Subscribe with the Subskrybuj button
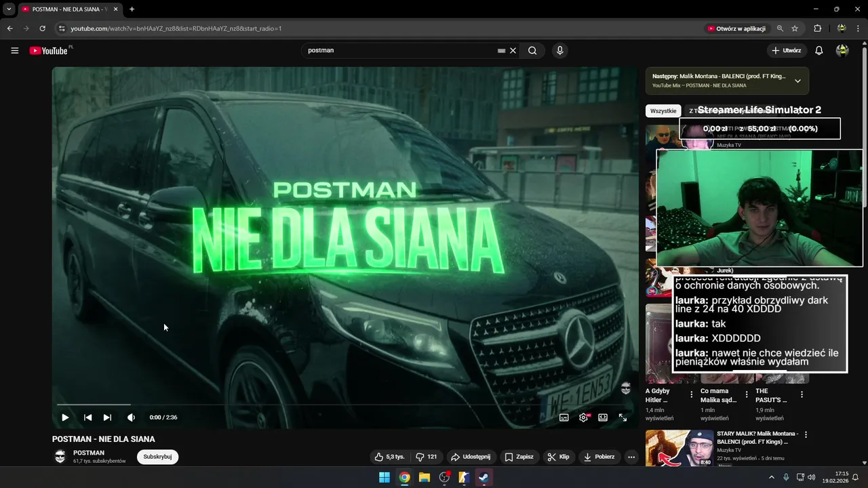Screen dimensions: 868x488 pos(157,457)
